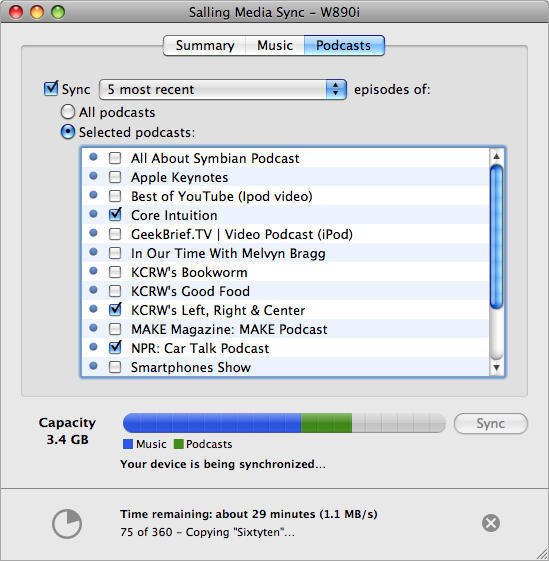The image size is (549, 561).
Task: Choose the Selected podcasts radio option
Action: pos(68,132)
